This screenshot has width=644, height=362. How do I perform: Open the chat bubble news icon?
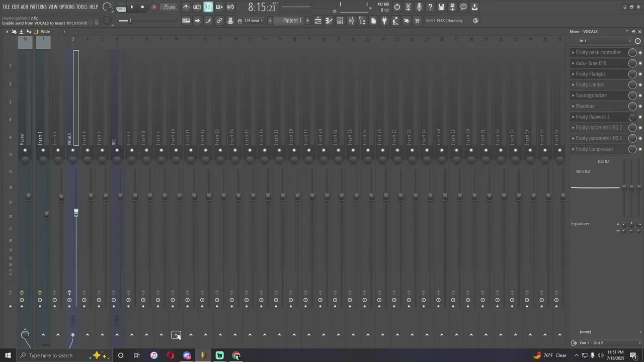point(463,7)
